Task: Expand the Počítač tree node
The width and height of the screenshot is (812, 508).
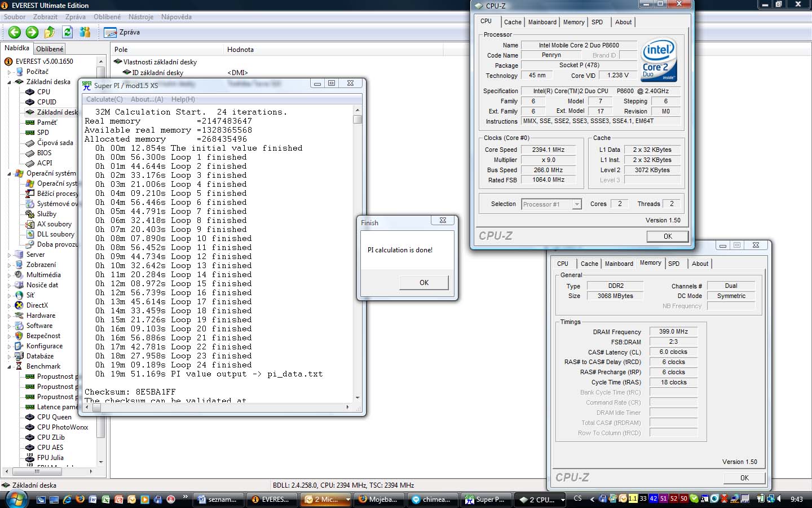Action: (10, 72)
